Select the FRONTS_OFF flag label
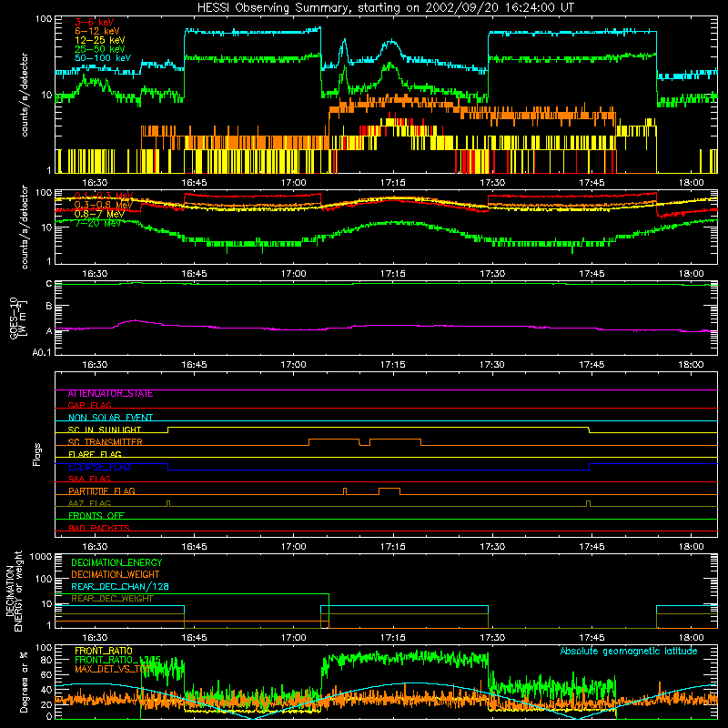728x728 pixels. pyautogui.click(x=96, y=516)
